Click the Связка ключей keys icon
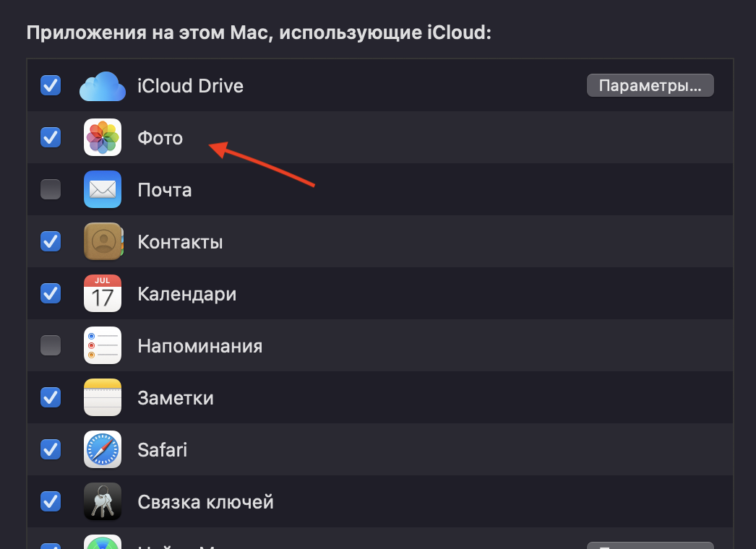The width and height of the screenshot is (756, 549). [x=102, y=501]
